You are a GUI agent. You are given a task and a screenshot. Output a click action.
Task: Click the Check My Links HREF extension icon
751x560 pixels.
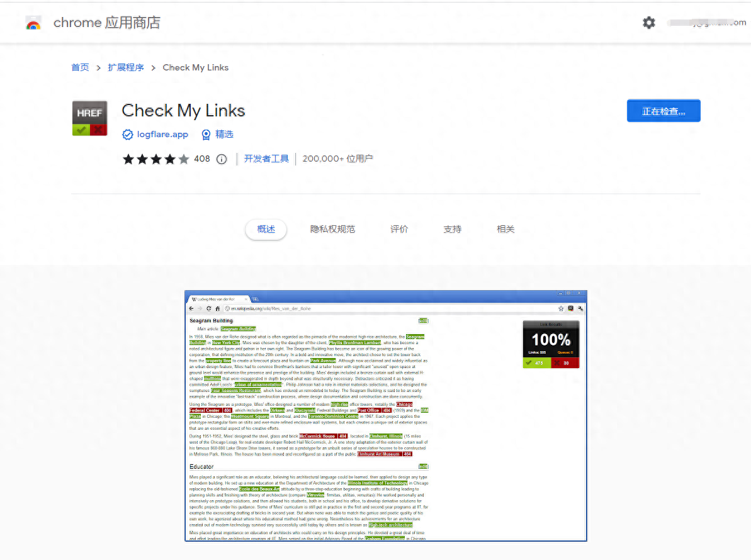coord(89,118)
